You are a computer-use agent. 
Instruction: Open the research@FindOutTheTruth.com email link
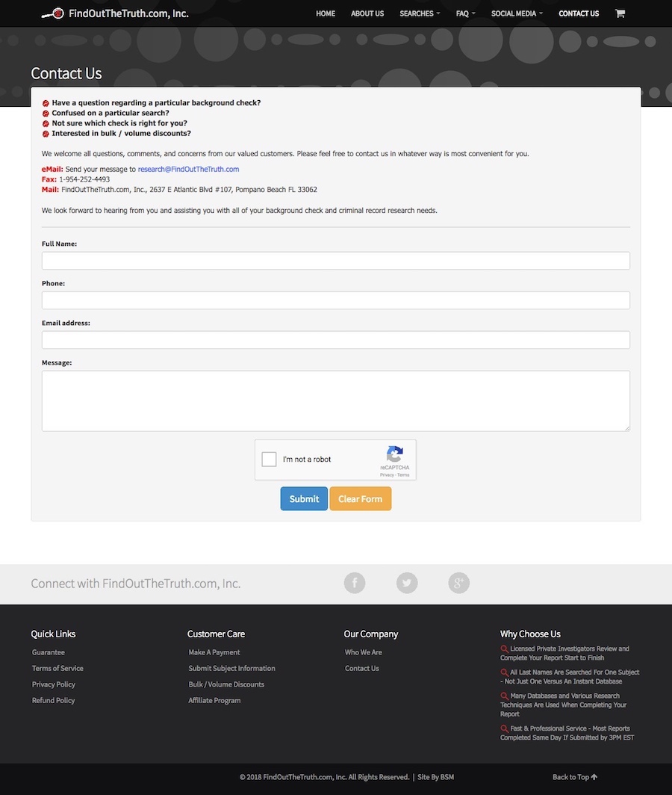coord(188,170)
